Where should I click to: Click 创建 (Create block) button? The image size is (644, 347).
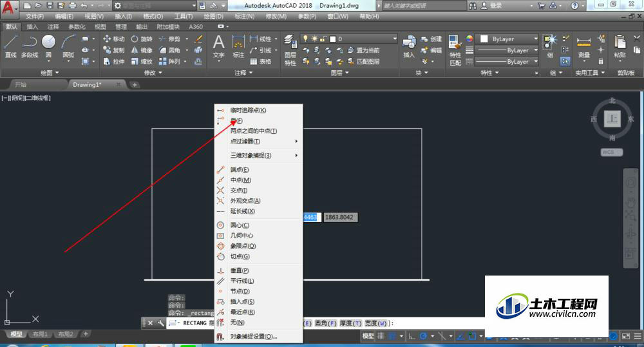click(431, 39)
